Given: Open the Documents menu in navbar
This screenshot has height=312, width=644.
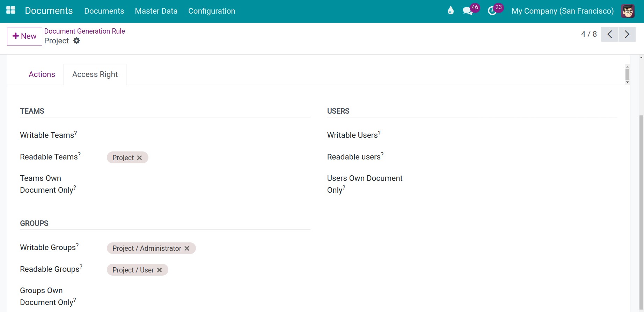Looking at the screenshot, I should 104,11.
